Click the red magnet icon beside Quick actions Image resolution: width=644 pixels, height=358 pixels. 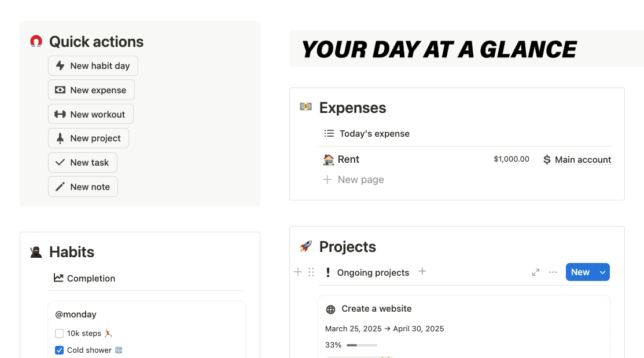36,42
